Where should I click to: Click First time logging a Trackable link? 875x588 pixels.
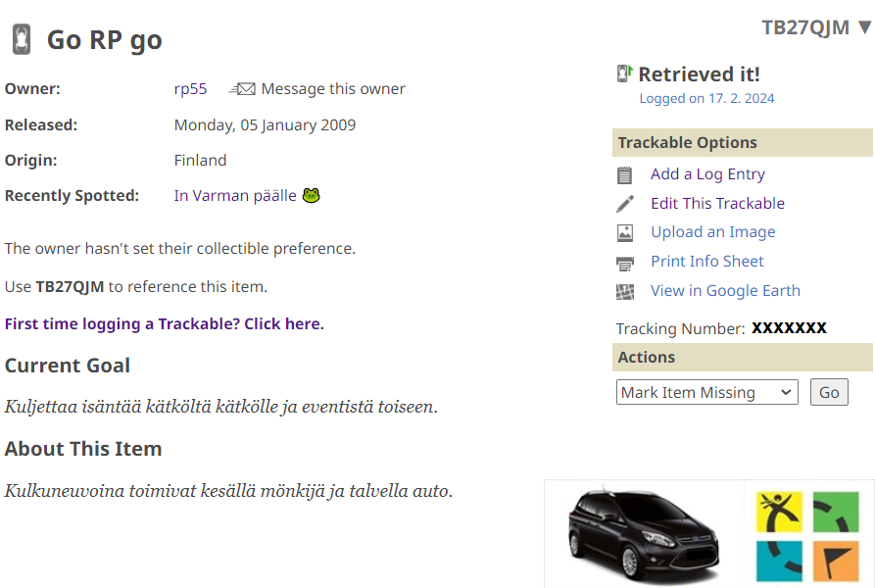pos(164,323)
